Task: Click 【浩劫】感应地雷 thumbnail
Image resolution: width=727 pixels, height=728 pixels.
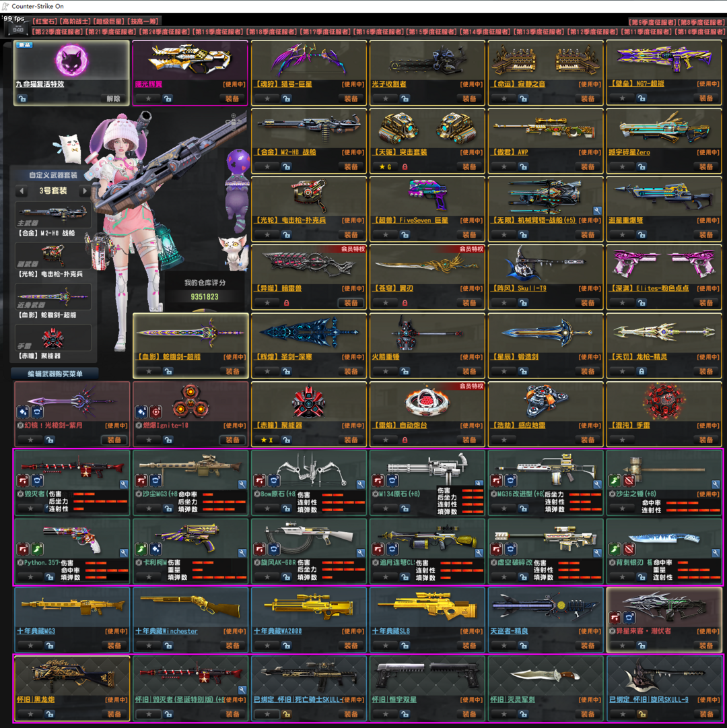Action: (x=545, y=401)
